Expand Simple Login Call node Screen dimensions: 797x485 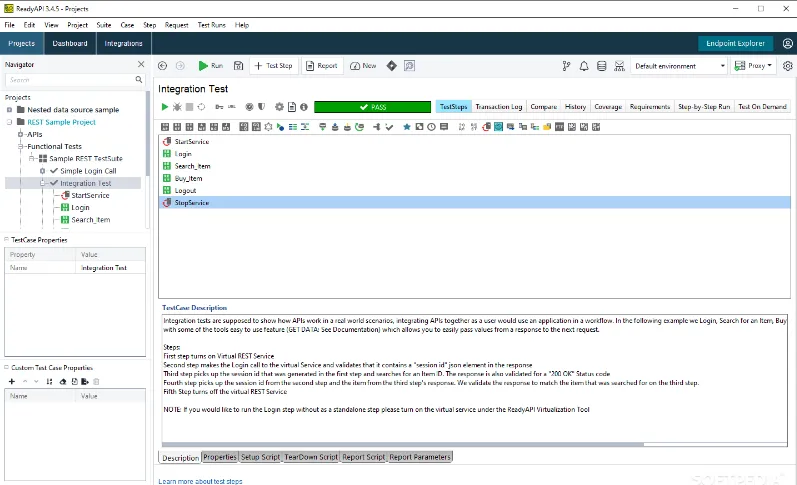coord(43,171)
